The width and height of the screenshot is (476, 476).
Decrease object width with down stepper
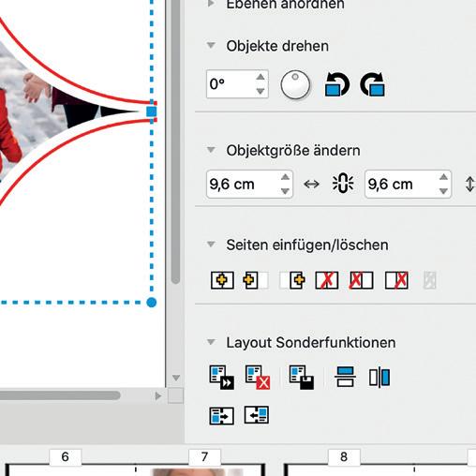(x=285, y=191)
